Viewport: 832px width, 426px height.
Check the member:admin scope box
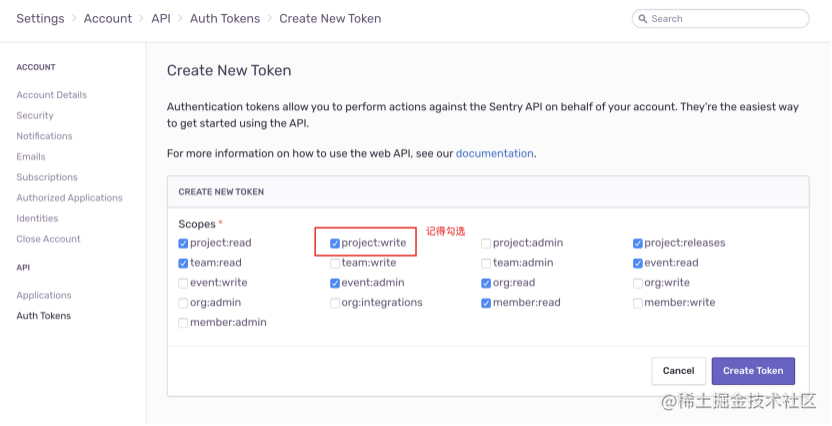183,323
